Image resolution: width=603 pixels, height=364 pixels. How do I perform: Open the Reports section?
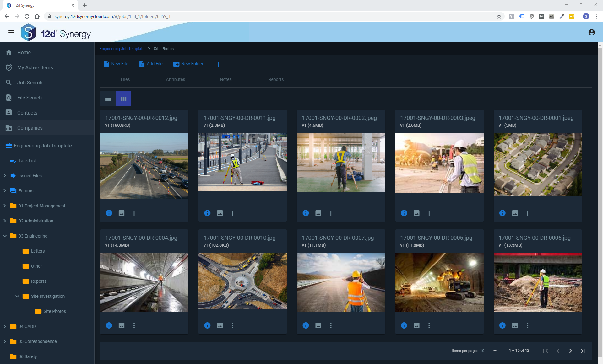coord(276,79)
